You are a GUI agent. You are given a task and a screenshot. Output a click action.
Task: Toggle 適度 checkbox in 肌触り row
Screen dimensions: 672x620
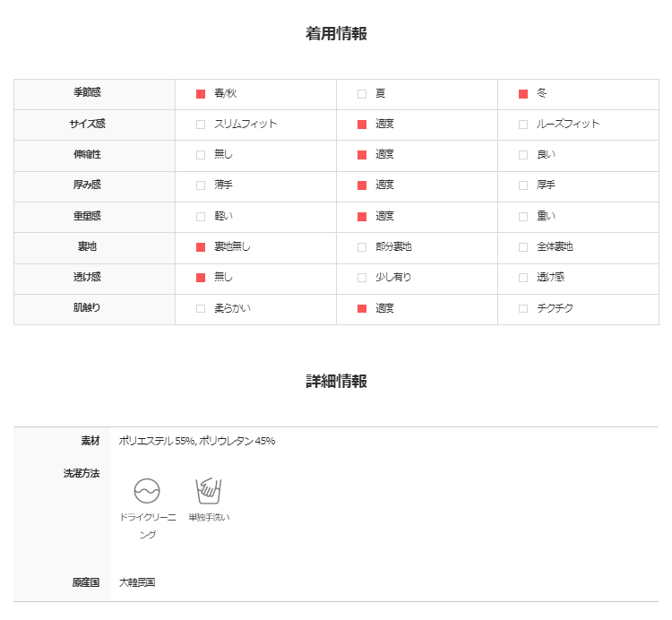[362, 308]
